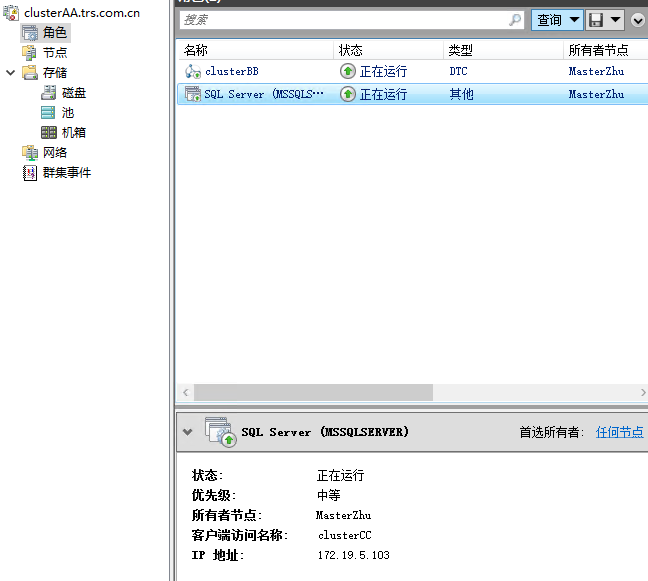Click the MasterZhu value in details panel
This screenshot has width=648, height=581.
click(343, 515)
